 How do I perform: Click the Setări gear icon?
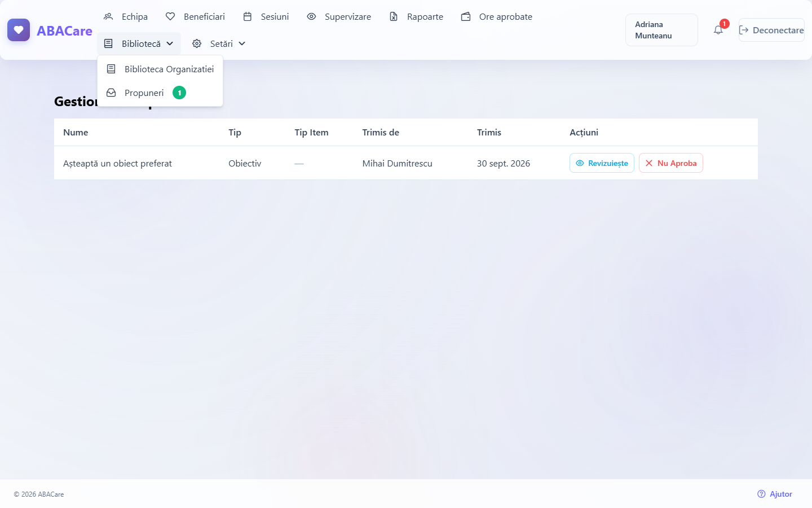[197, 43]
